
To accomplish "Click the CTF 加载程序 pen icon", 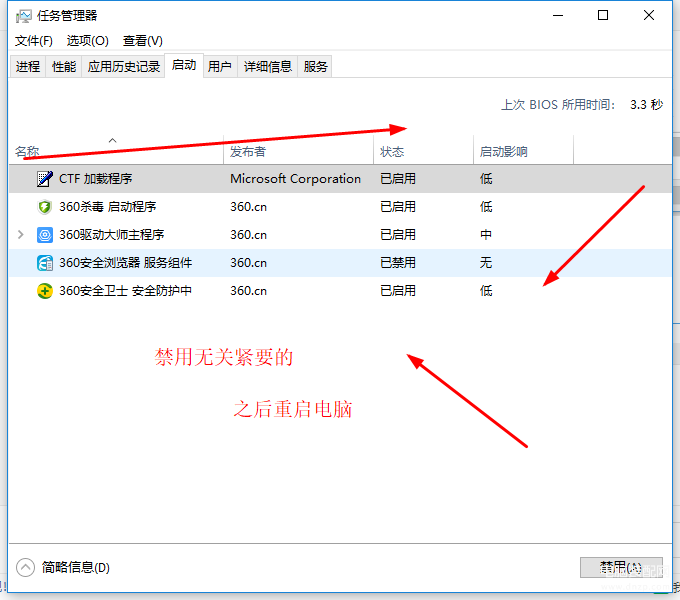I will (45, 179).
